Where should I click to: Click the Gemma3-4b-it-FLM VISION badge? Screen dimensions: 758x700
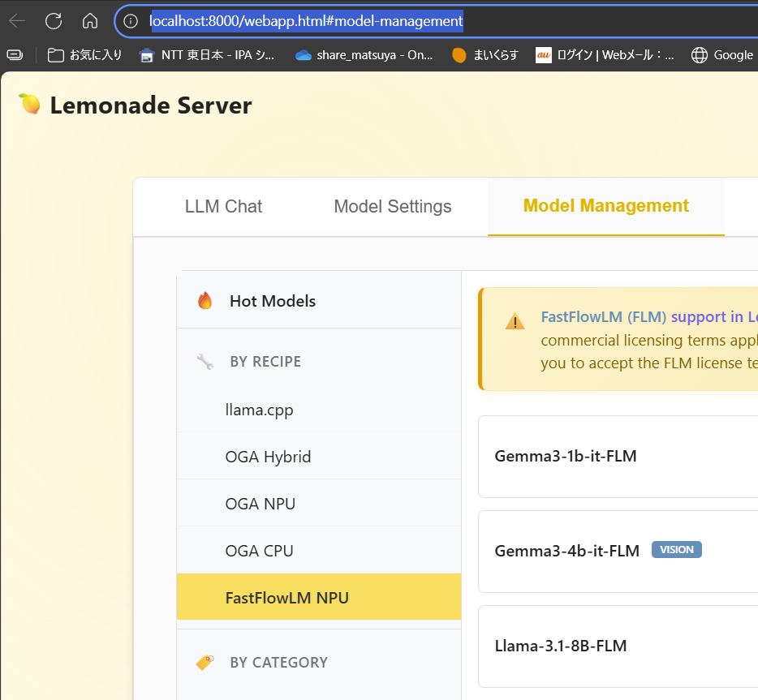[x=676, y=550]
